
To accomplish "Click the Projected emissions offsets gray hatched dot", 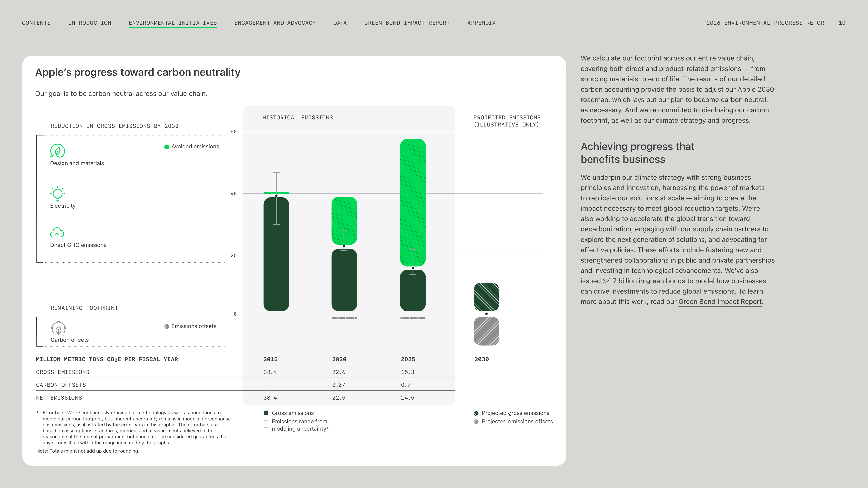I will tap(476, 422).
